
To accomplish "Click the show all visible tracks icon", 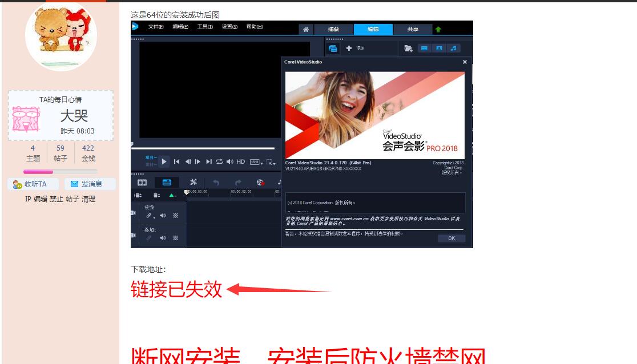I will tap(138, 195).
